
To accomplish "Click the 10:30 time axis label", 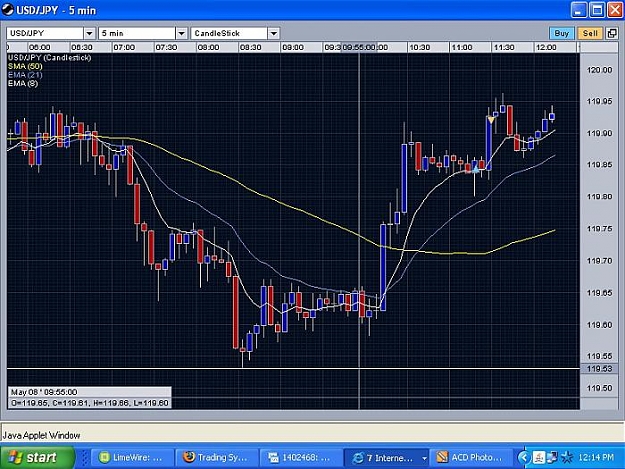I will [420, 47].
